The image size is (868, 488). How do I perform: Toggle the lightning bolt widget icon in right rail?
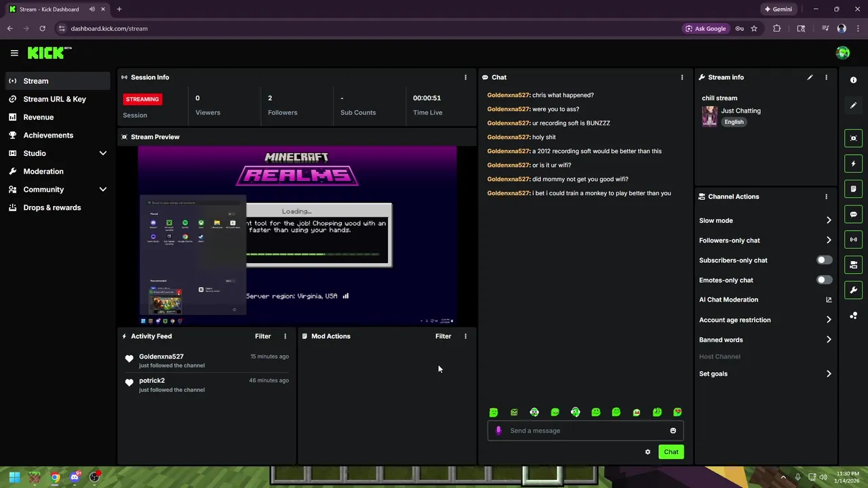pyautogui.click(x=853, y=163)
